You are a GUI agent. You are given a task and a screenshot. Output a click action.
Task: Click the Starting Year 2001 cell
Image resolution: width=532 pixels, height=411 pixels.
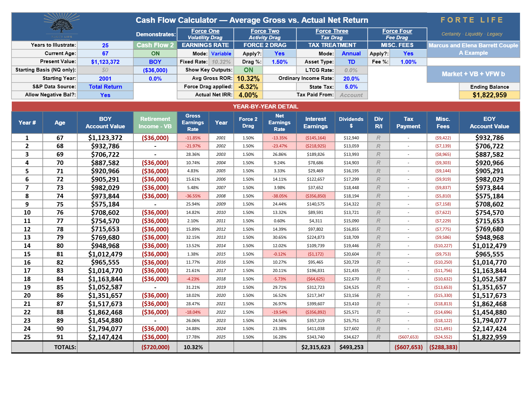coord(105,79)
